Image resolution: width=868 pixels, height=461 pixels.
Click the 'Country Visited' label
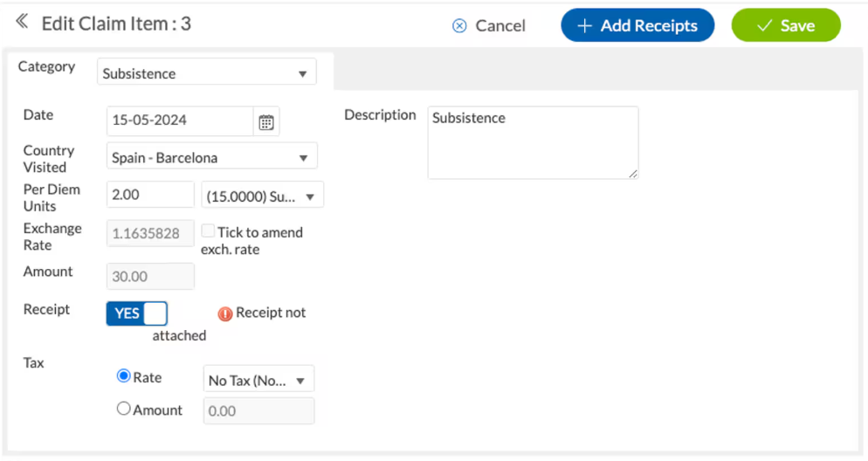tap(49, 159)
